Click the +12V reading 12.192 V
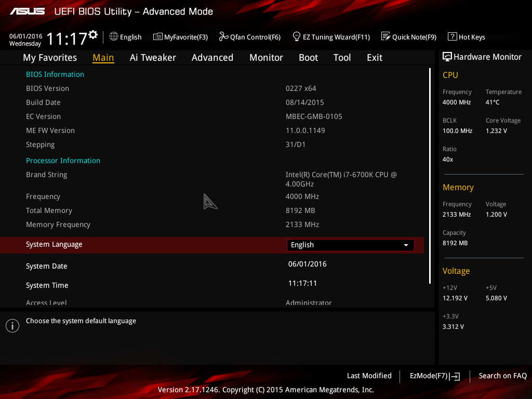This screenshot has width=532, height=399. point(455,298)
